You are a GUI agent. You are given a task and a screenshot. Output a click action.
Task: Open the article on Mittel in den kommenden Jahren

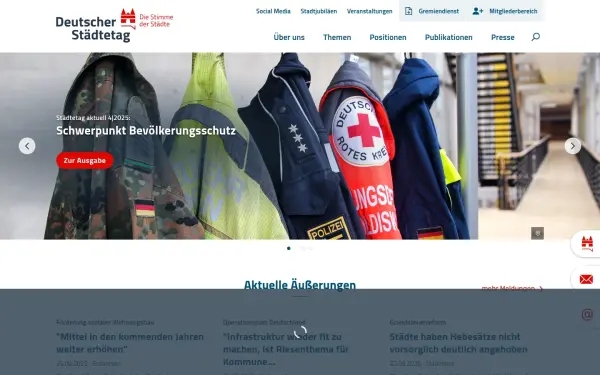130,343
